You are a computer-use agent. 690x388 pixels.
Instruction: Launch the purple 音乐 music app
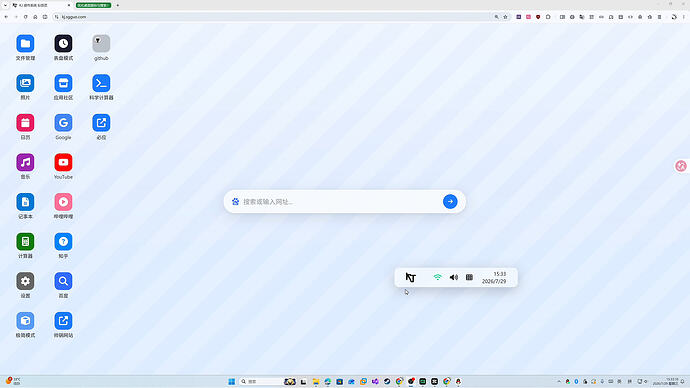coord(25,162)
